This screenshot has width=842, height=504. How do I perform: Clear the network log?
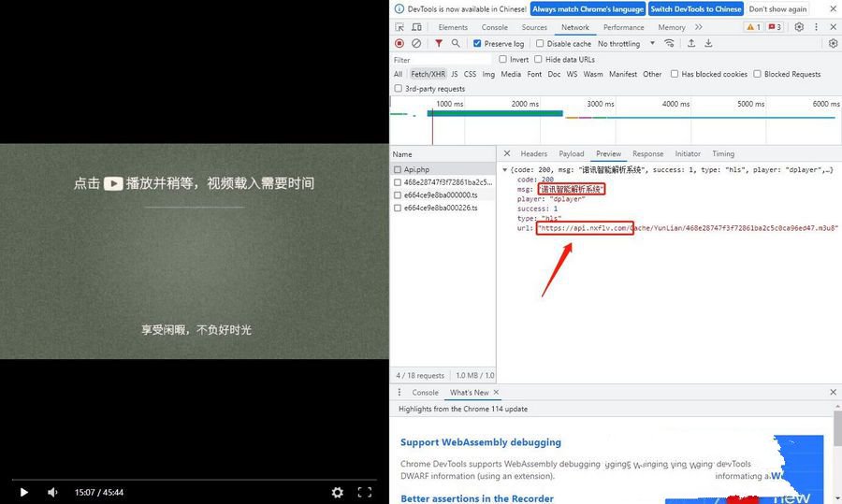click(x=416, y=43)
